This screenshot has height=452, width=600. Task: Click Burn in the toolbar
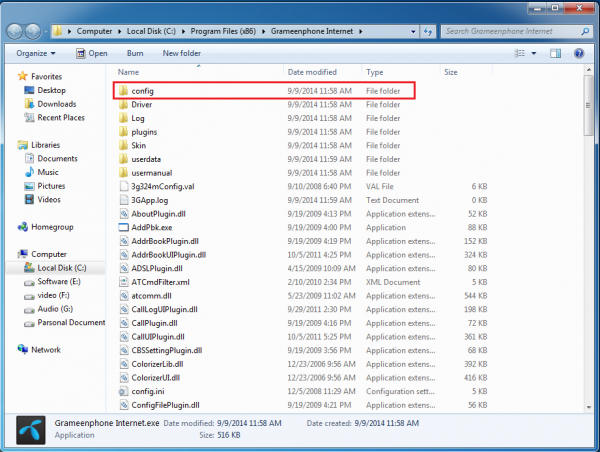(x=135, y=53)
